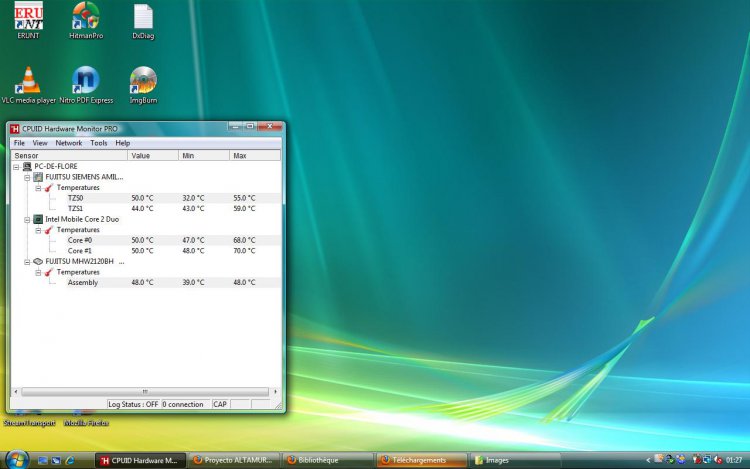Viewport: 750px width, 469px height.
Task: Click the taskbar clock showing 01:27
Action: coord(734,460)
